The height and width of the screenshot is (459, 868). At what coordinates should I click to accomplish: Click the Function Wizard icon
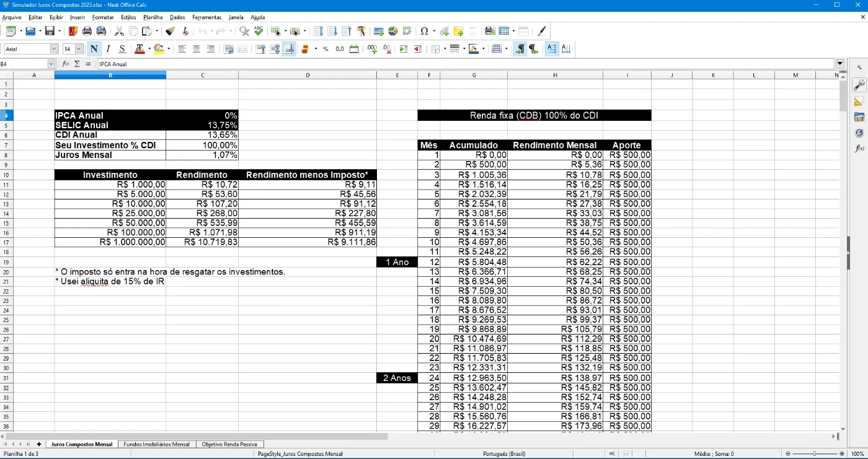65,64
